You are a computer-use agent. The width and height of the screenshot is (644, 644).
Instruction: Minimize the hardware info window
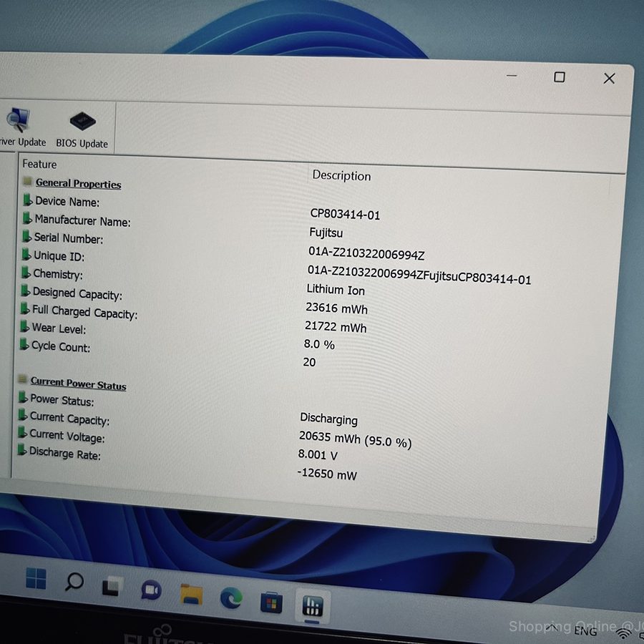pyautogui.click(x=512, y=76)
